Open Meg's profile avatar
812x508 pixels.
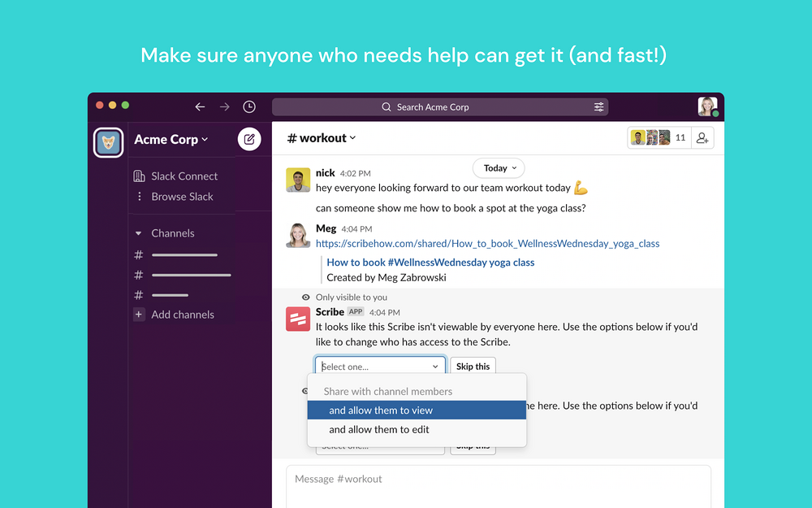pyautogui.click(x=298, y=236)
